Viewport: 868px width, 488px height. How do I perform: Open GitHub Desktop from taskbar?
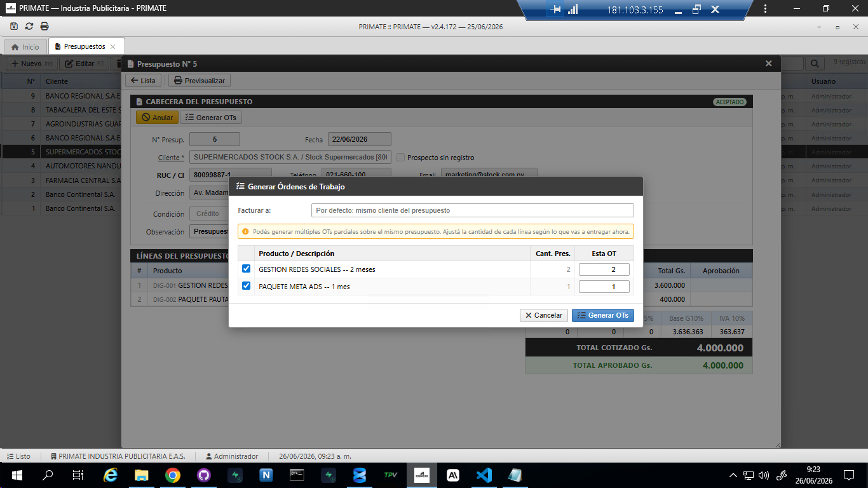click(204, 475)
